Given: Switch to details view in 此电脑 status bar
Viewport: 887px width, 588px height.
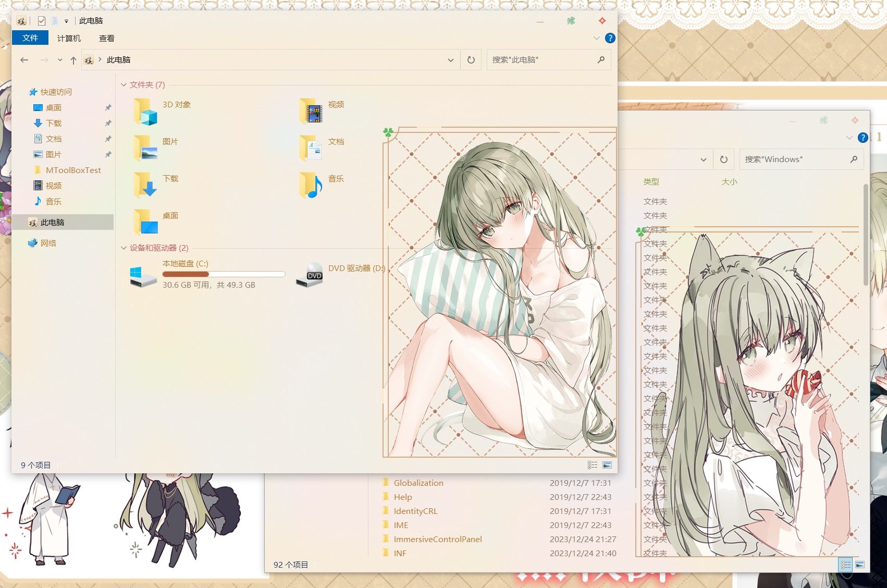Looking at the screenshot, I should coord(593,464).
